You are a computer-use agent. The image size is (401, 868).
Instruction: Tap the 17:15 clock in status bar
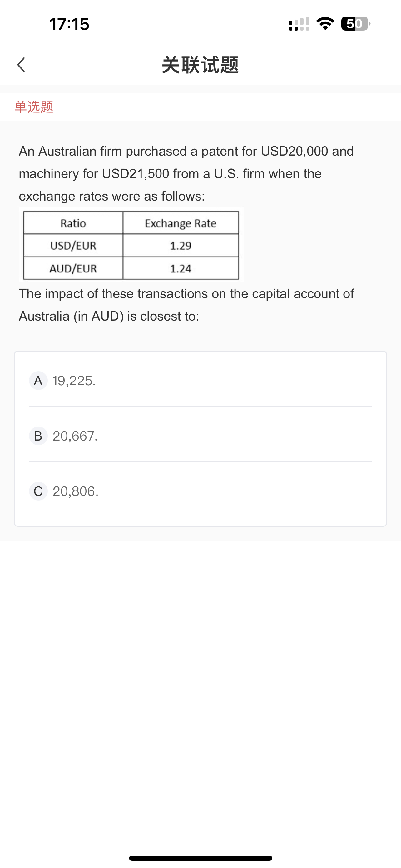69,24
